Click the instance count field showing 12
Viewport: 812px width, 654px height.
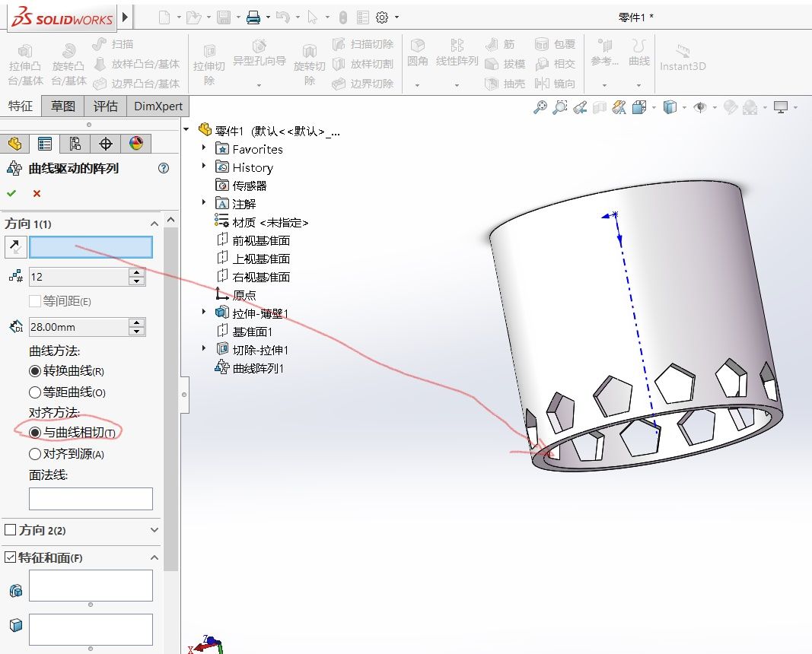(78, 277)
